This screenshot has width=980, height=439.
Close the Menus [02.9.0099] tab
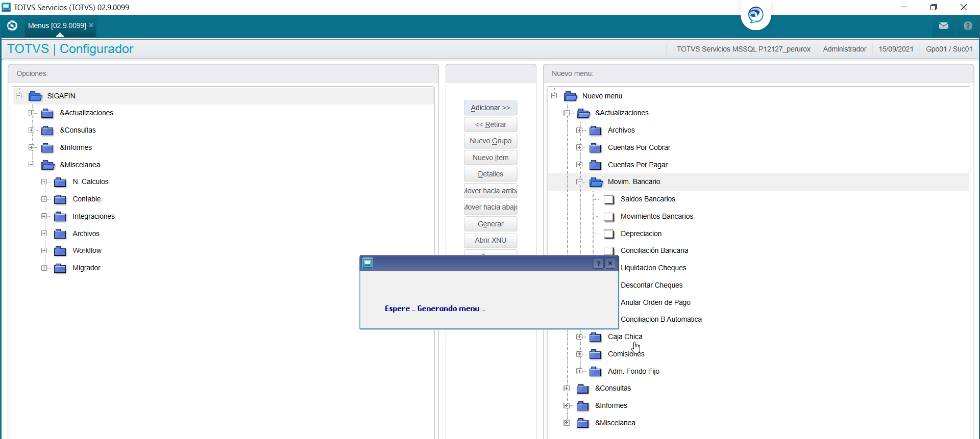point(91,25)
